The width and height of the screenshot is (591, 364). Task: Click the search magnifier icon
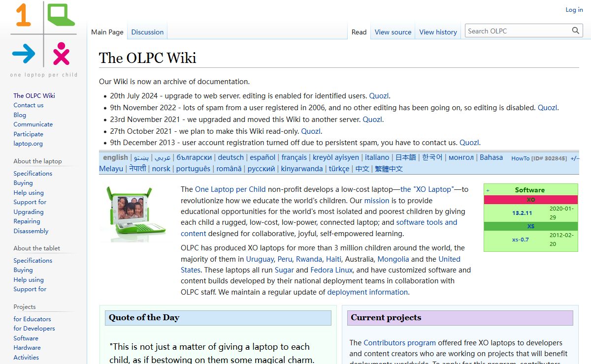point(576,30)
